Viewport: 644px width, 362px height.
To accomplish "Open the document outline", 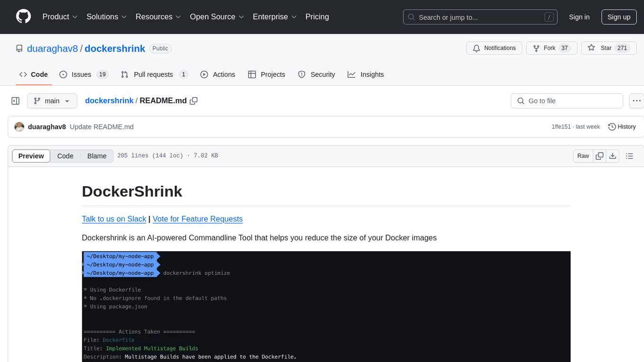I will coord(629,156).
